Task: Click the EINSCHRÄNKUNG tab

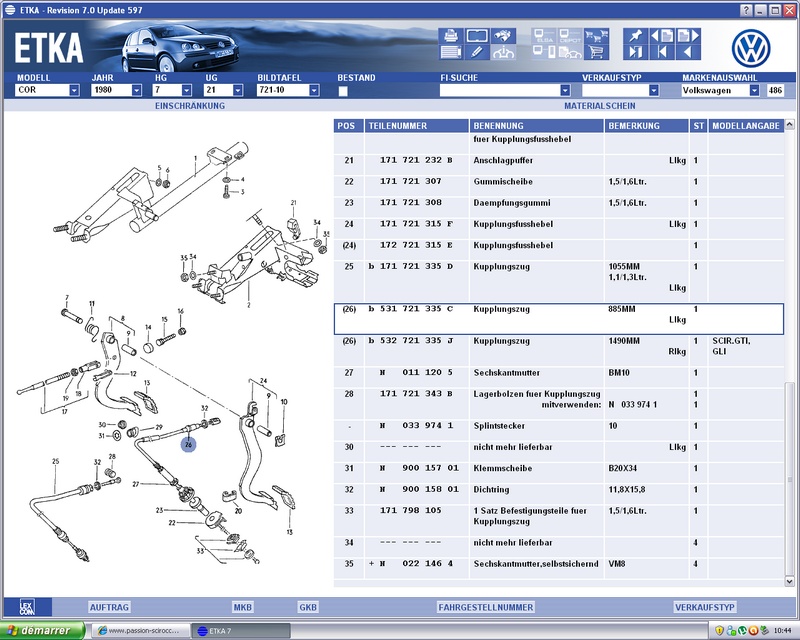Action: [190, 106]
